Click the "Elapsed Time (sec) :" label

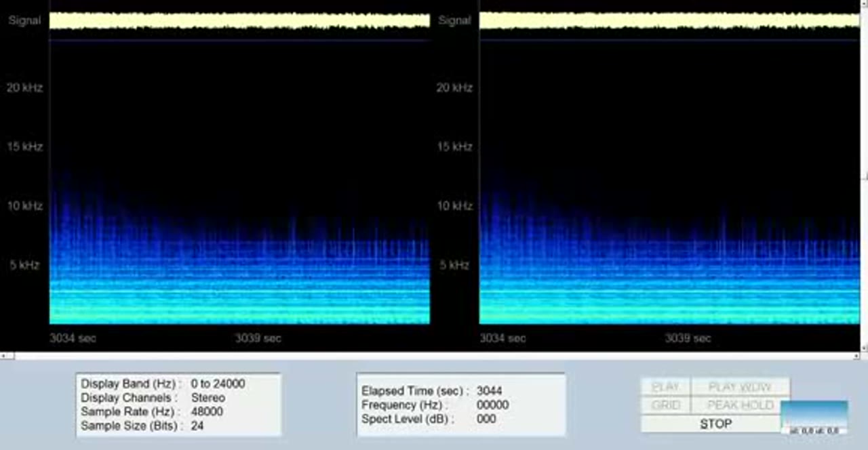click(x=415, y=391)
